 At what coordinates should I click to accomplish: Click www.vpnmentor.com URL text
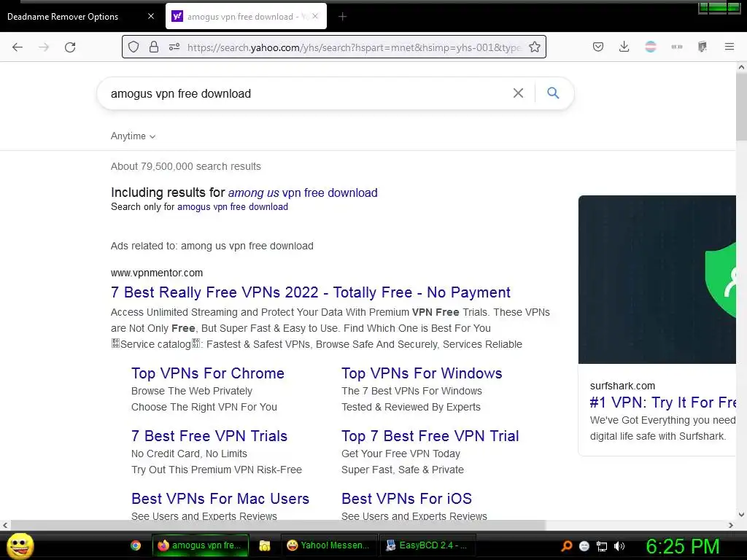click(x=157, y=273)
